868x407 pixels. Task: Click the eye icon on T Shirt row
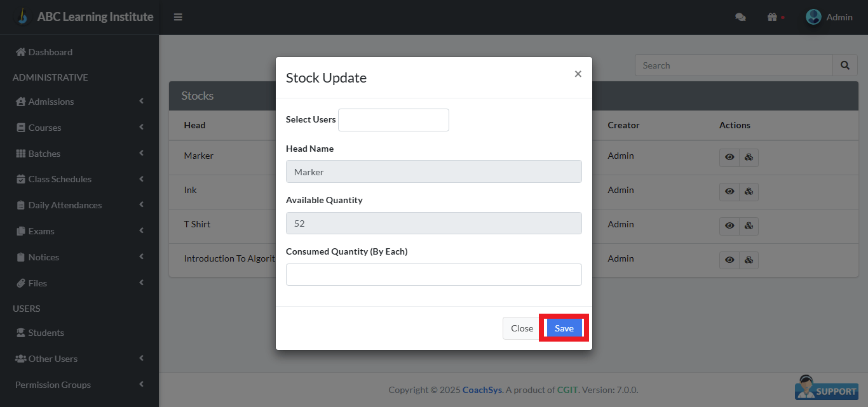pos(729,225)
